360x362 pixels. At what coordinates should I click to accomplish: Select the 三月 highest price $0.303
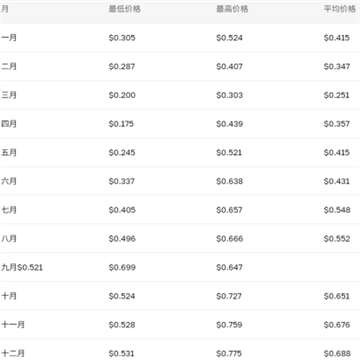click(229, 95)
